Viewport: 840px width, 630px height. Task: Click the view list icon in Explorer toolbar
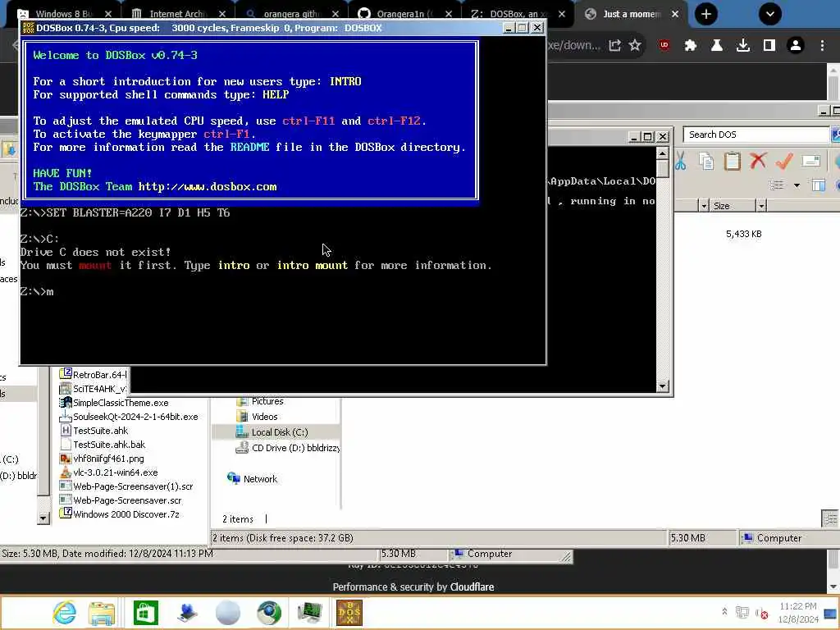[776, 185]
